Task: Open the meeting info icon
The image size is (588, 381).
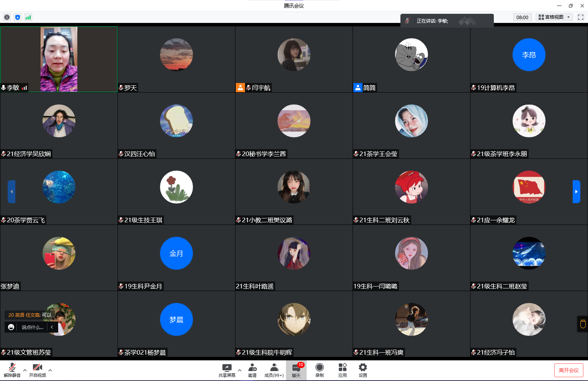Action: 7,17
